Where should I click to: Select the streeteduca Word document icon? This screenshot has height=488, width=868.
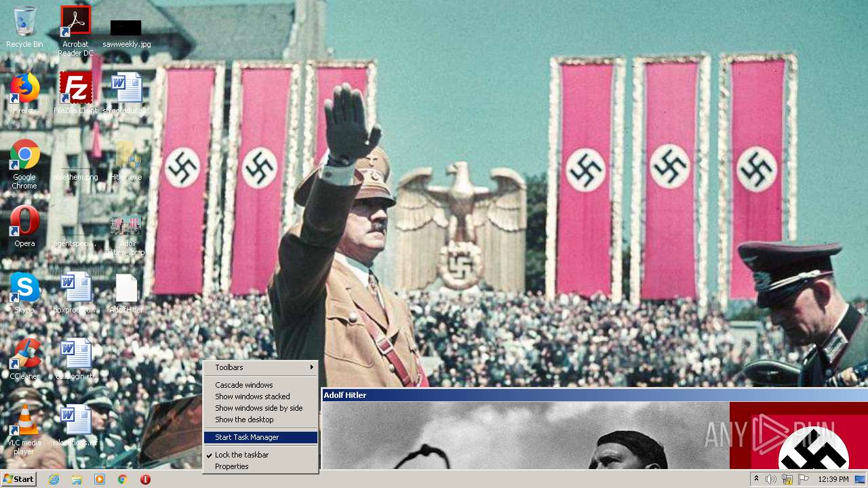[x=126, y=94]
